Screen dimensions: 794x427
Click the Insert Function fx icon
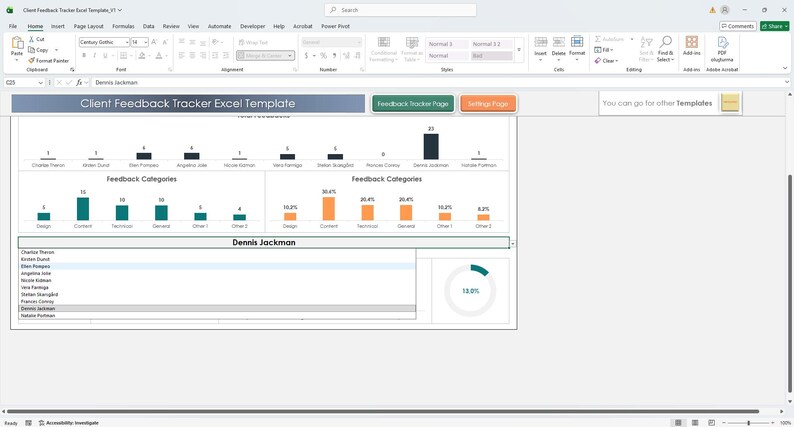coord(80,82)
